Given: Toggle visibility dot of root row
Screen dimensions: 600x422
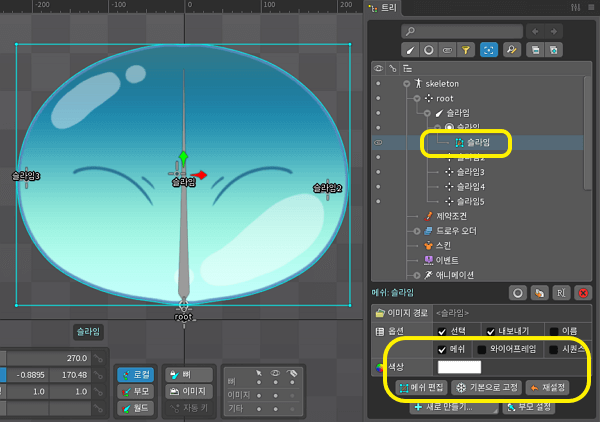Looking at the screenshot, I should (378, 98).
